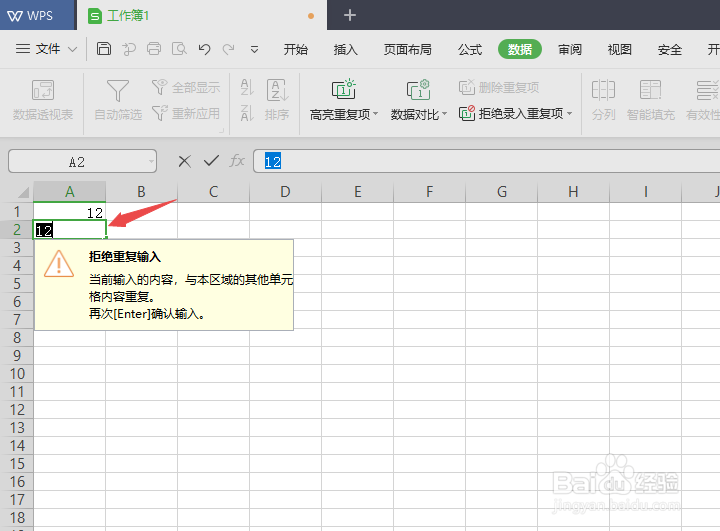The image size is (720, 531).
Task: Click the Save icon in quick toolbar
Action: [104, 49]
